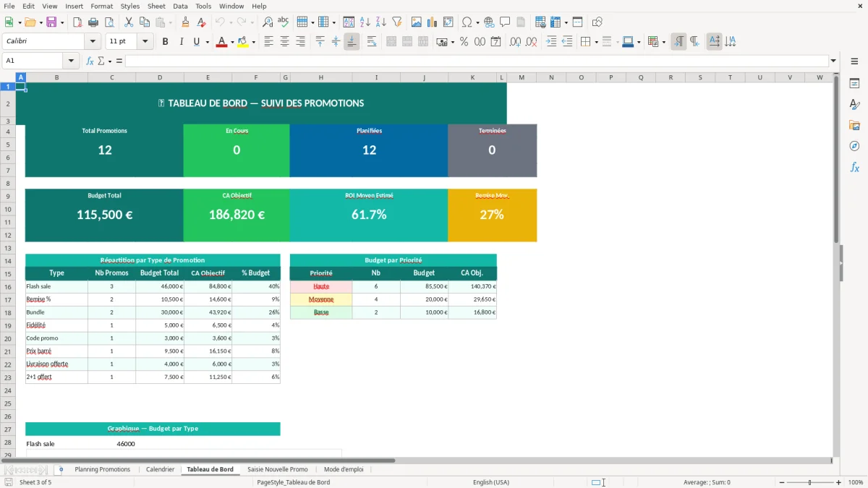
Task: Open the Font Size dropdown
Action: click(x=145, y=42)
